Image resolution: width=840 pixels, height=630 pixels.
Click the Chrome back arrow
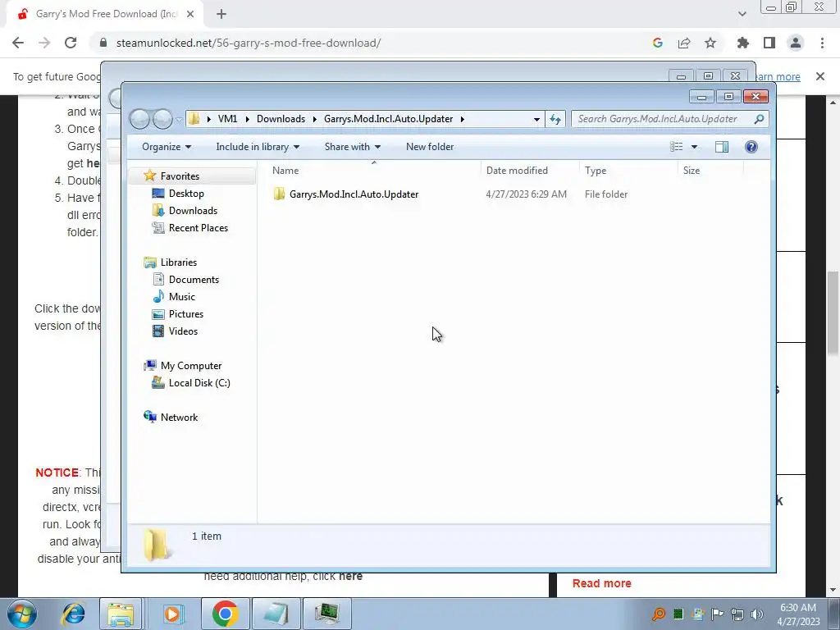pyautogui.click(x=18, y=43)
